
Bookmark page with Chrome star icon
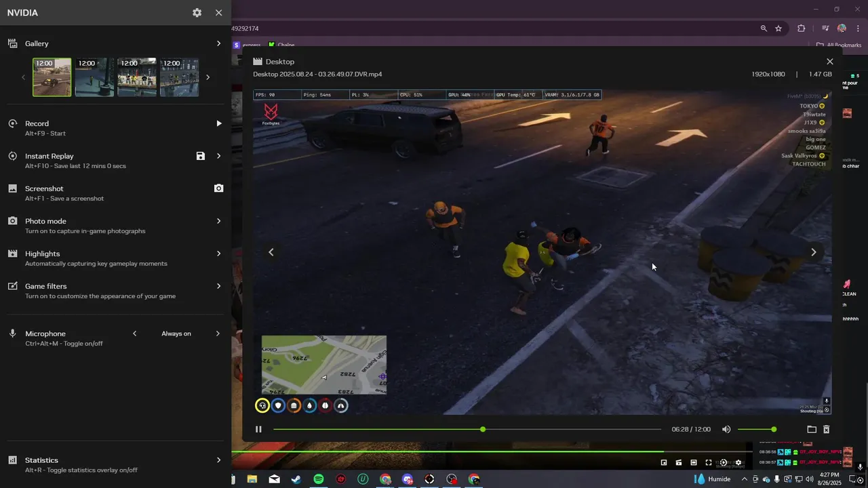[778, 28]
